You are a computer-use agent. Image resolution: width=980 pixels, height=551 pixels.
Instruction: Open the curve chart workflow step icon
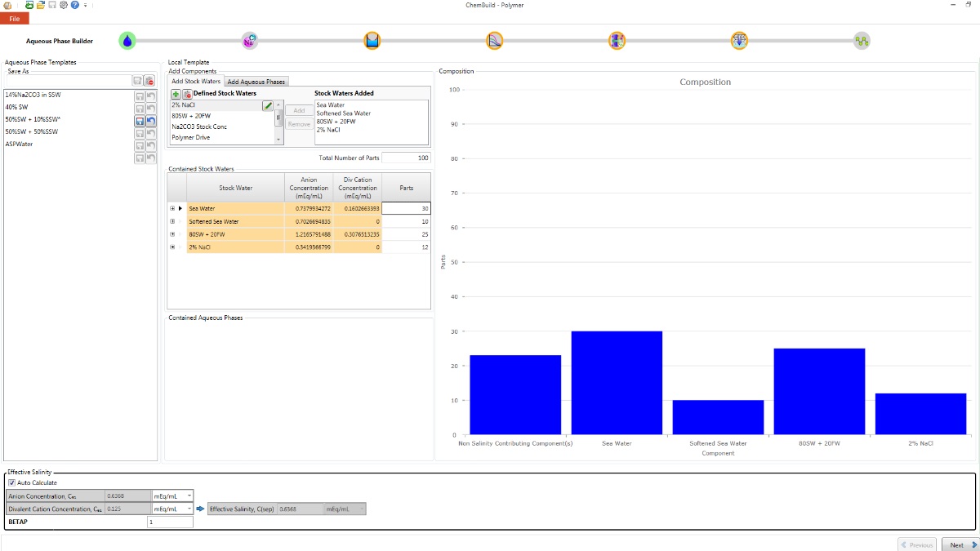coord(495,40)
